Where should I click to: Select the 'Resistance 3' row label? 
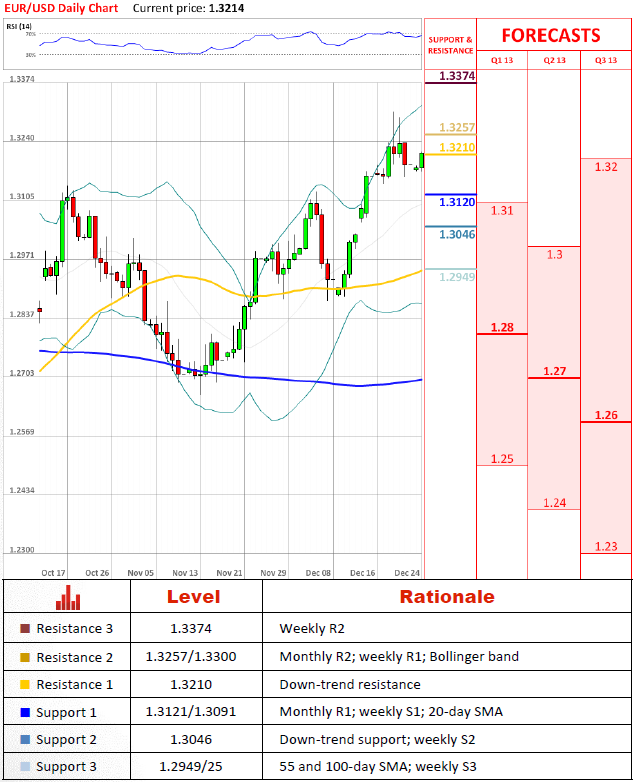(75, 628)
